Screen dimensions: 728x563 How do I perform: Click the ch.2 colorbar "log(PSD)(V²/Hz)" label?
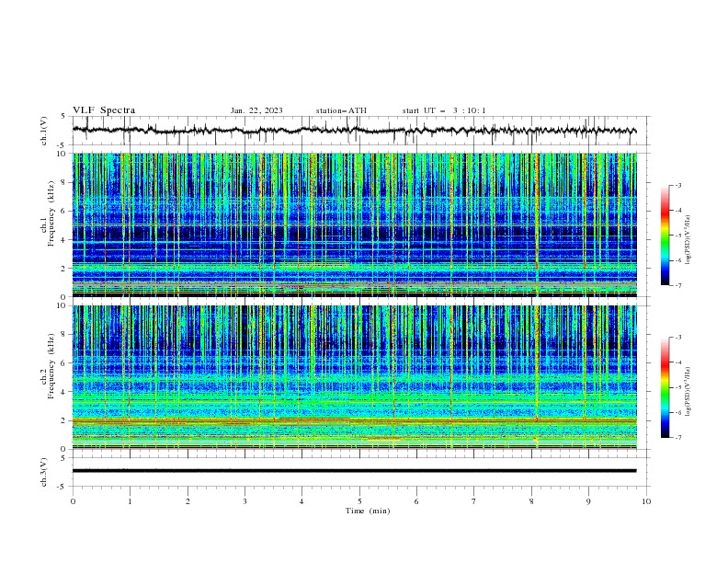pyautogui.click(x=688, y=392)
